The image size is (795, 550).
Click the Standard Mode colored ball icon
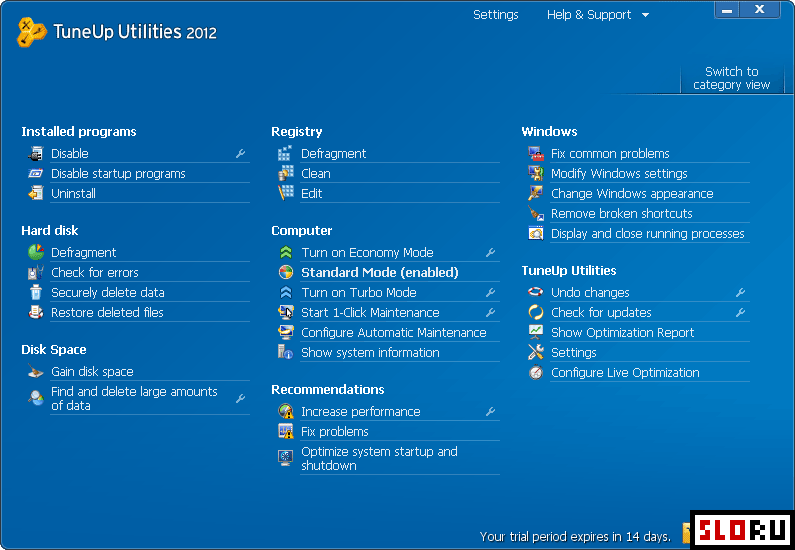pyautogui.click(x=286, y=272)
